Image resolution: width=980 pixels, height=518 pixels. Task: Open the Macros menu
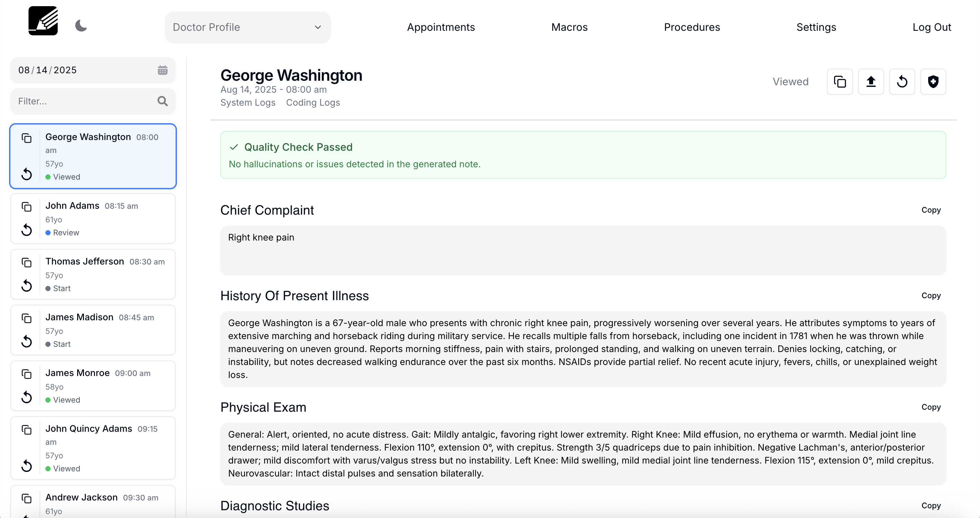click(569, 27)
